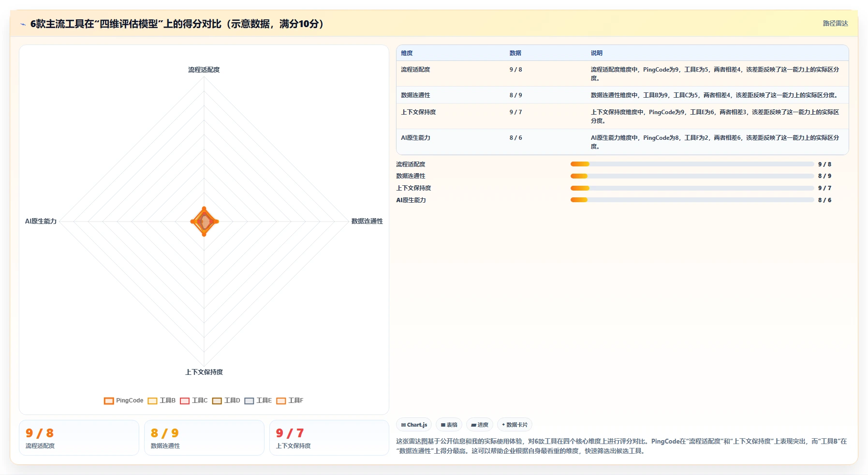This screenshot has height=475, width=868.
Task: Toggle PingCode legend swatch in radar chart
Action: pos(109,401)
